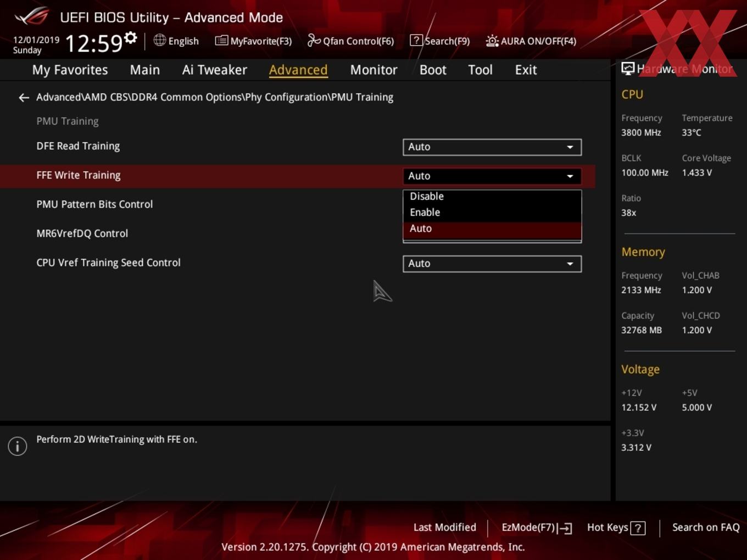
Task: Click the AURA light icon
Action: (492, 41)
